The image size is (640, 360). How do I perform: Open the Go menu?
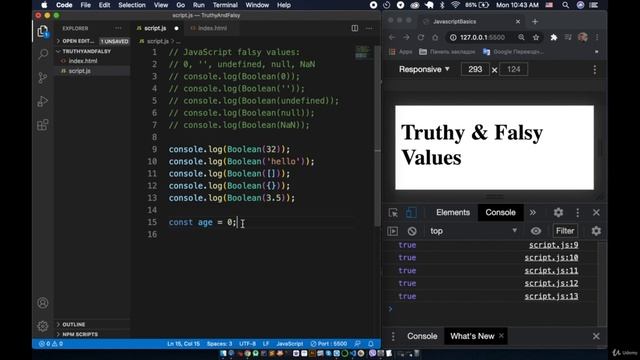point(180,5)
